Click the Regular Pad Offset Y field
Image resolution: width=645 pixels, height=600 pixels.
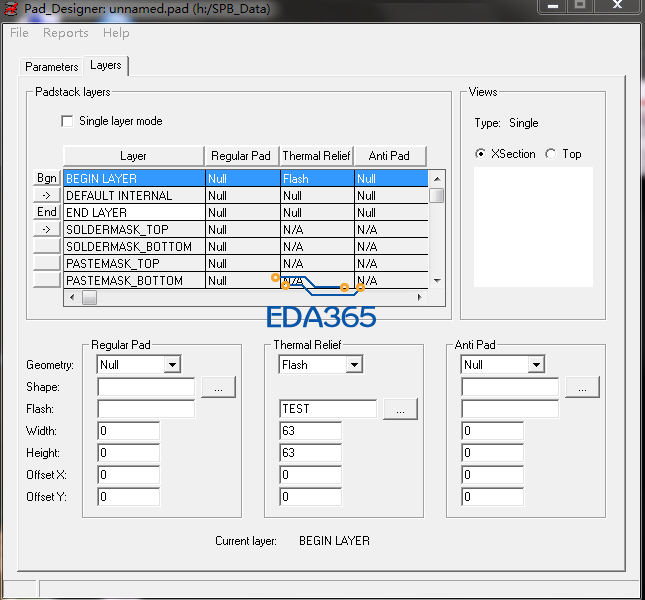point(129,497)
